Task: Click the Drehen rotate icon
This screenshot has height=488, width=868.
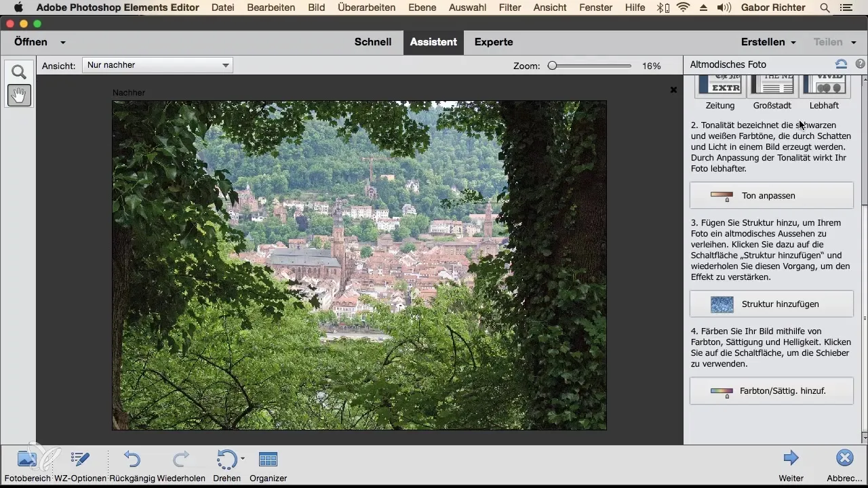Action: click(226, 459)
